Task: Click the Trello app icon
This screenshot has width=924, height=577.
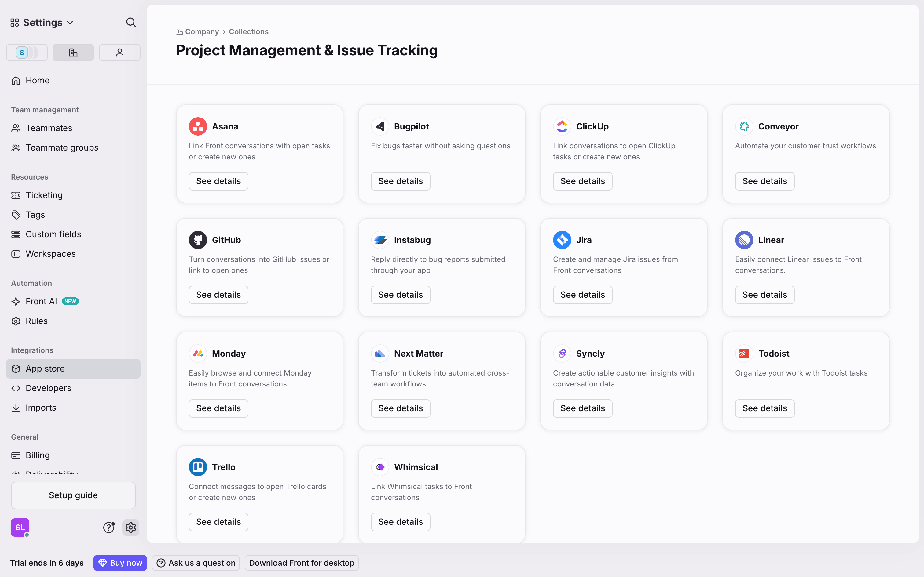Action: point(198,467)
